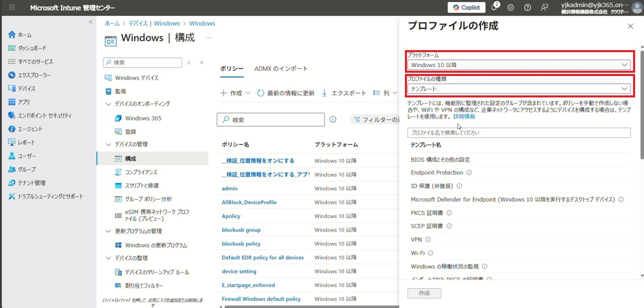
Task: Open the プラットフォーム dropdown
Action: coord(519,65)
